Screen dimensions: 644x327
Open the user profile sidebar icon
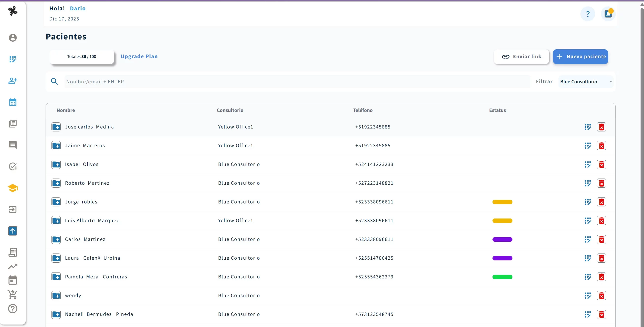point(13,38)
